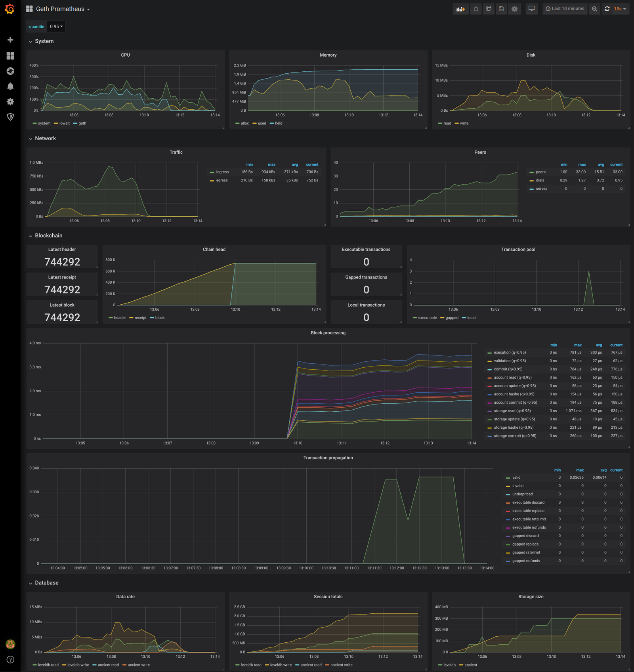
Task: Open dashboard settings via the gear icon
Action: click(x=514, y=9)
